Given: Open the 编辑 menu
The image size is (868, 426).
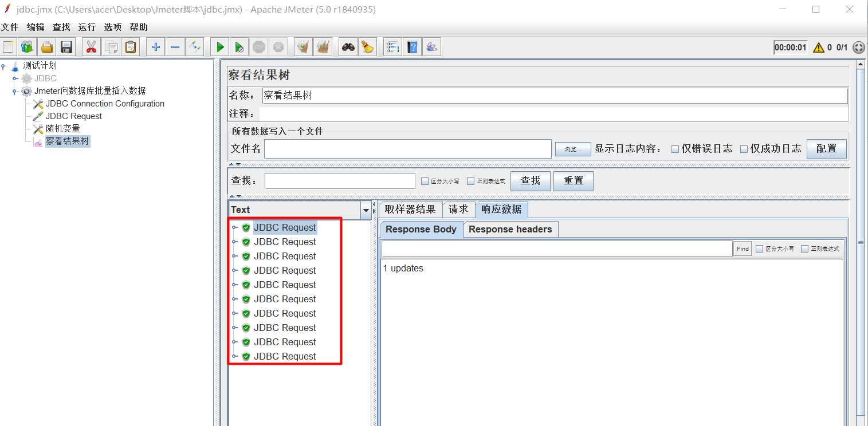Looking at the screenshot, I should click(36, 27).
